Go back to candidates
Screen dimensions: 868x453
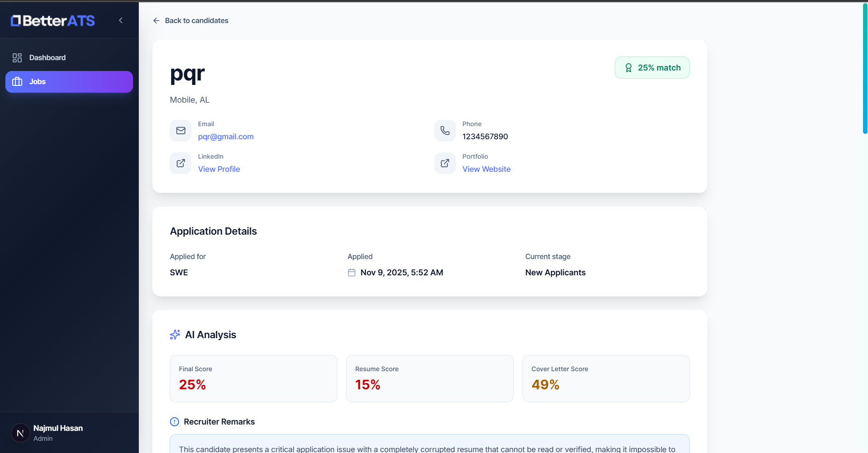190,20
